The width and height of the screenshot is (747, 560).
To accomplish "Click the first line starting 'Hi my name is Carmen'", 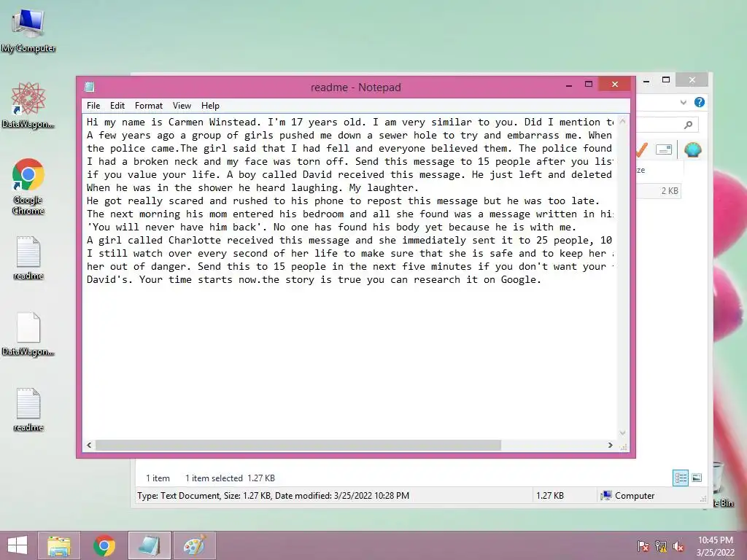I will [x=349, y=122].
